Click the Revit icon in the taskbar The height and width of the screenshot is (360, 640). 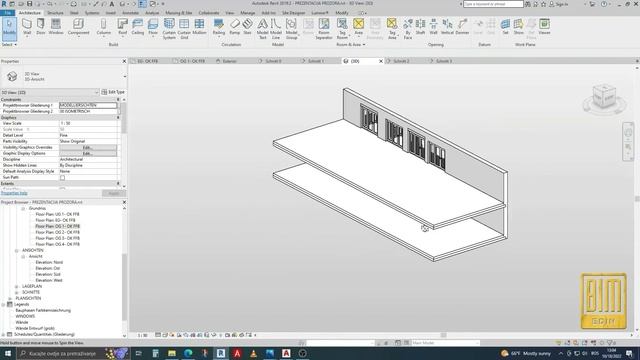(221, 353)
